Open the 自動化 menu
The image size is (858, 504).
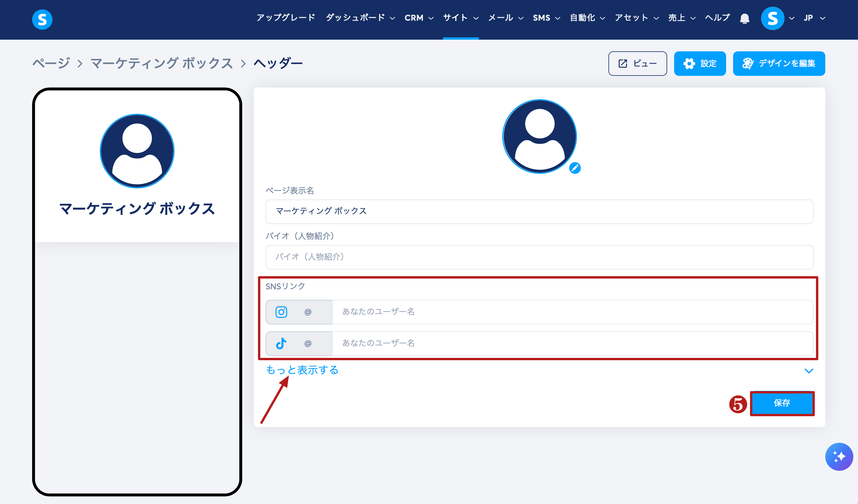point(587,18)
